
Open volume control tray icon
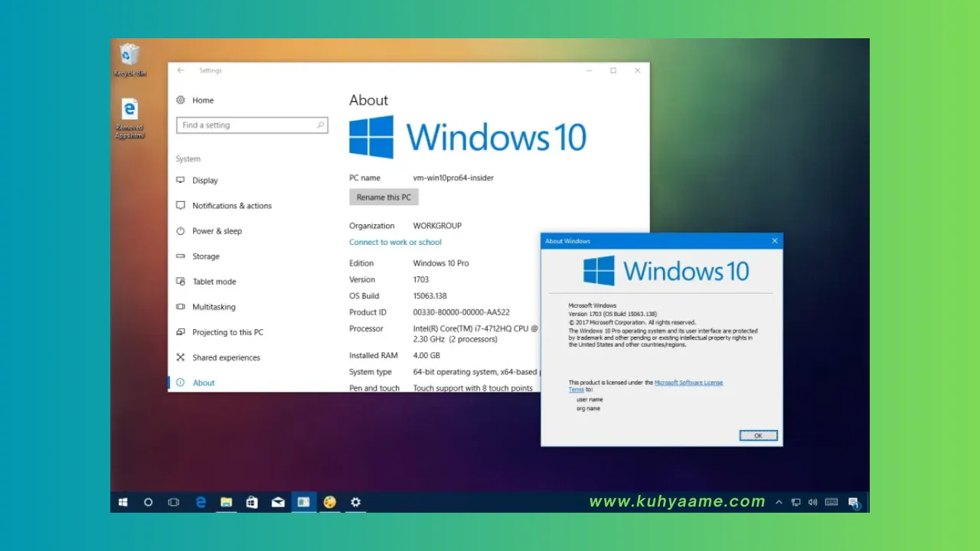click(812, 503)
